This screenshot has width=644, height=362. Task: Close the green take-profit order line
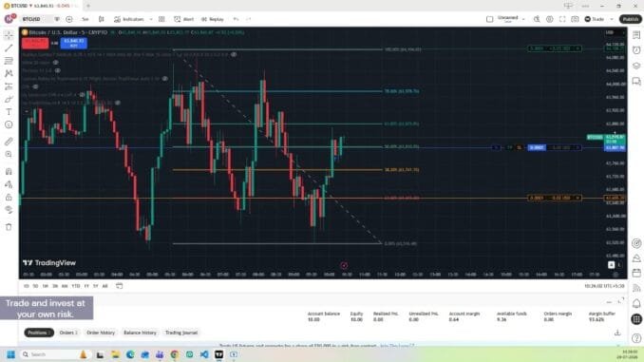[x=578, y=48]
